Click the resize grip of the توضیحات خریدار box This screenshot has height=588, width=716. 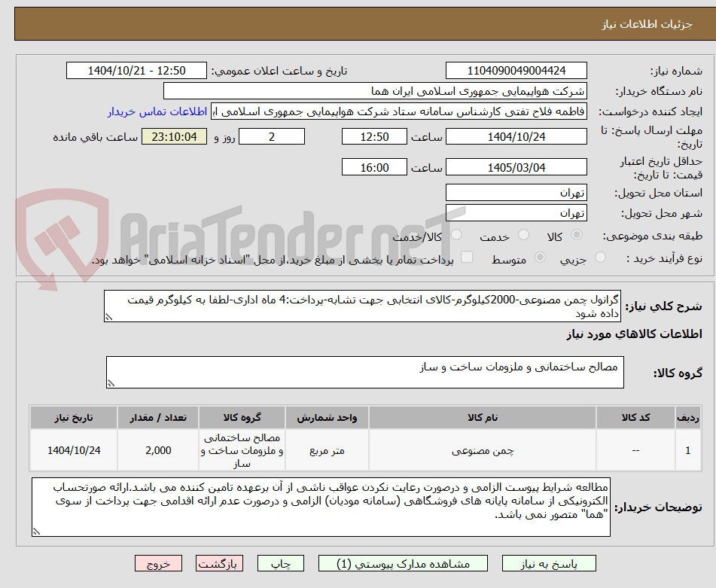pyautogui.click(x=36, y=531)
